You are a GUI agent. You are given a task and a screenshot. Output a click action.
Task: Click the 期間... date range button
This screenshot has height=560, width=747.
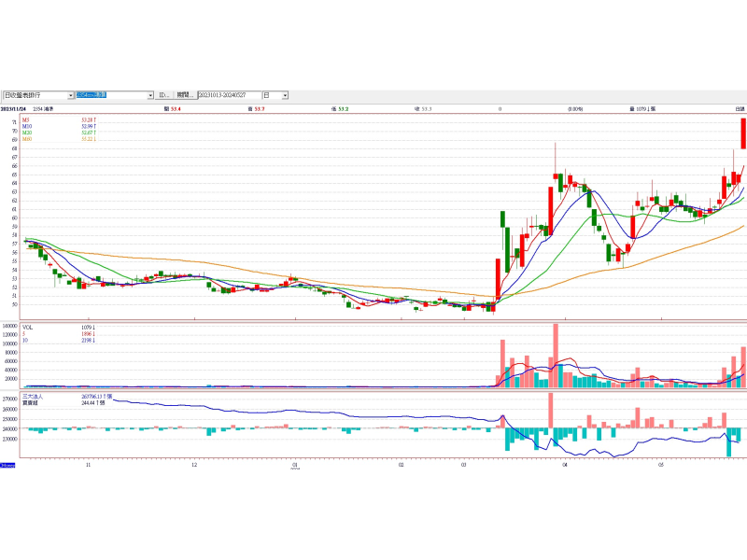pos(186,95)
